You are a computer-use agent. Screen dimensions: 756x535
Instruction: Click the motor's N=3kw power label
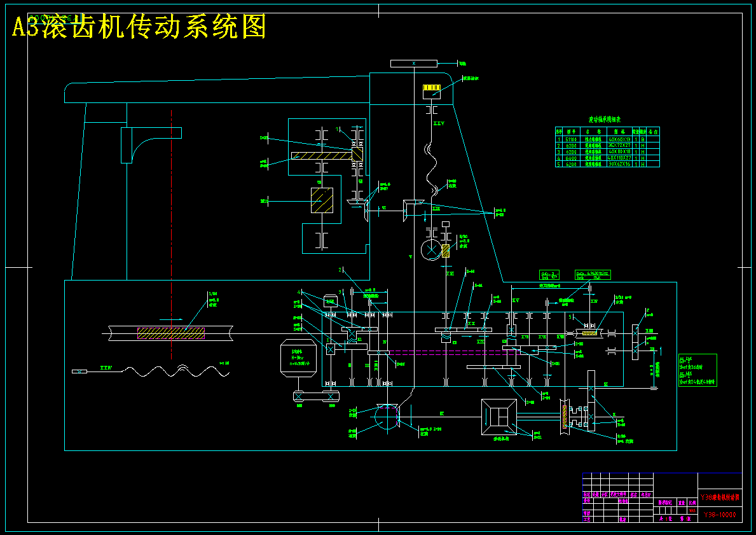click(298, 358)
